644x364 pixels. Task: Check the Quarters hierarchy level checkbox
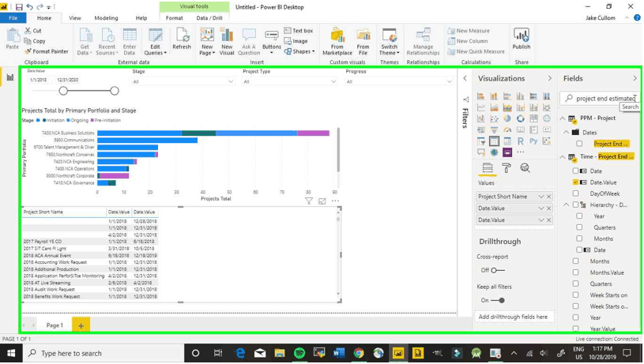579,227
